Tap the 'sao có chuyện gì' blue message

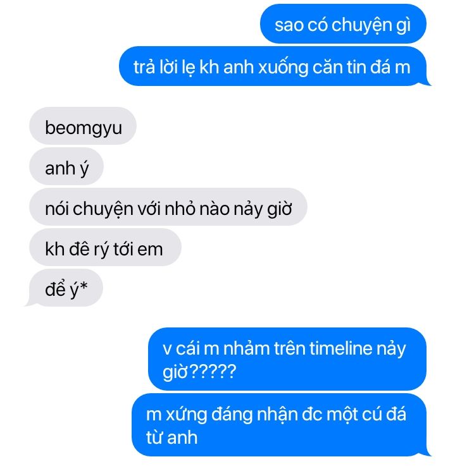tap(343, 24)
